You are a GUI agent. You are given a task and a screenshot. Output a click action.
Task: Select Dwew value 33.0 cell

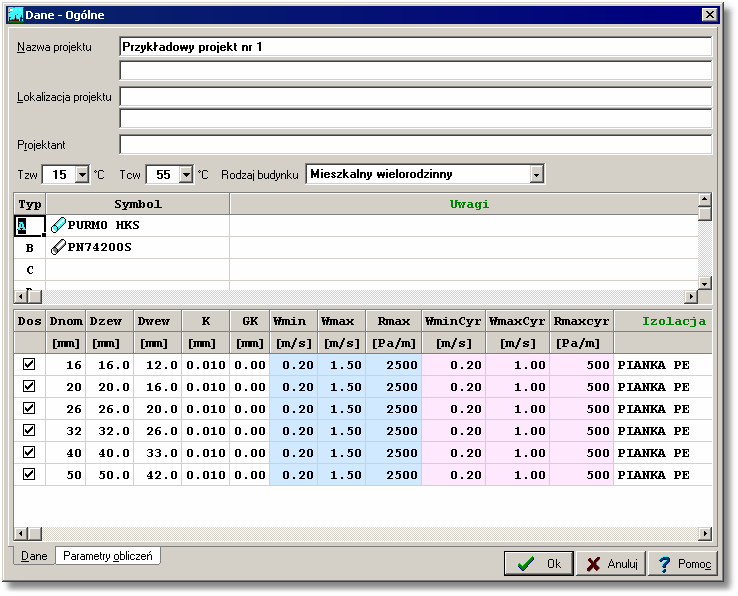(x=158, y=453)
